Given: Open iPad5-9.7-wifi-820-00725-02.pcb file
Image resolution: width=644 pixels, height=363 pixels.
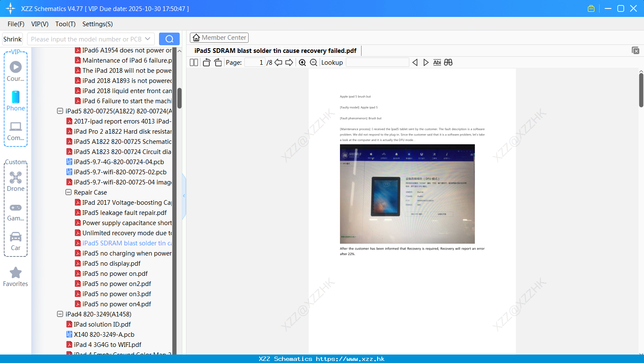Looking at the screenshot, I should click(120, 172).
